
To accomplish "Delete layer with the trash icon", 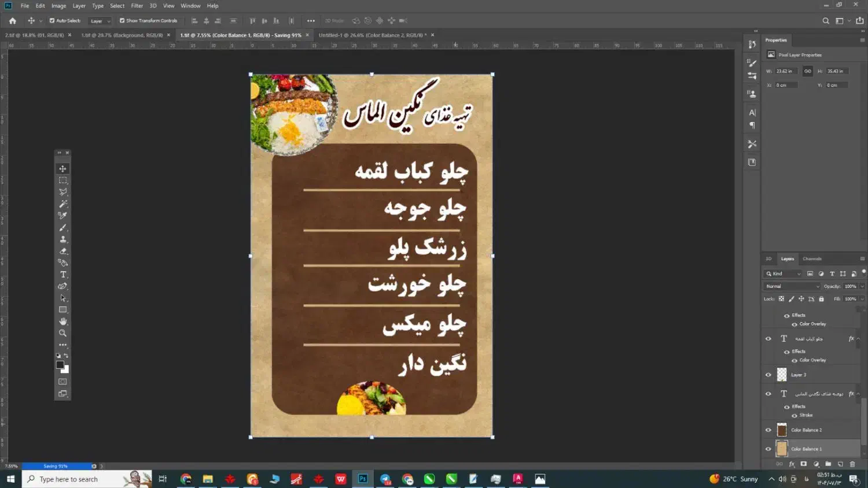I will tap(852, 464).
